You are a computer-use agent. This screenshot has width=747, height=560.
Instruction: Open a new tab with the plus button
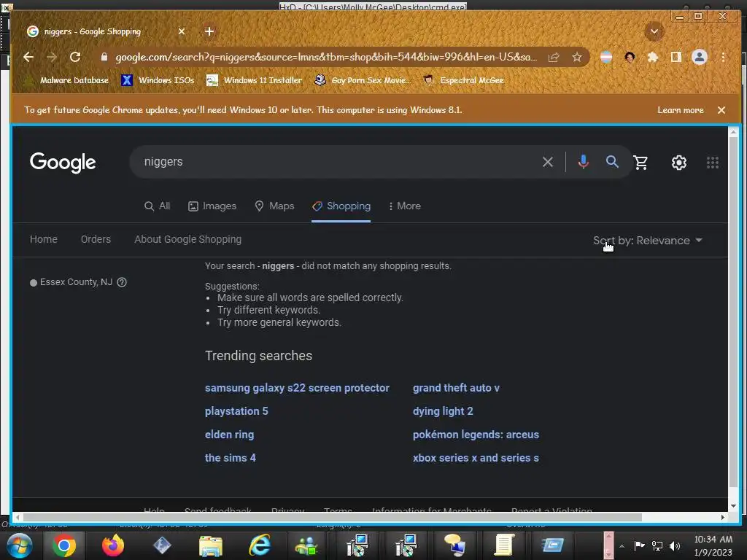pyautogui.click(x=209, y=31)
